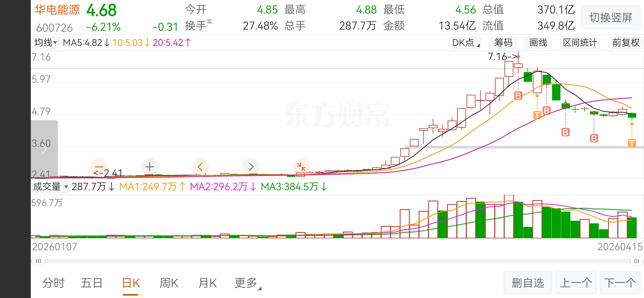Viewport: 644px width, 298px height.
Task: Tap the 今开 4.85 opening price
Action: (231, 10)
